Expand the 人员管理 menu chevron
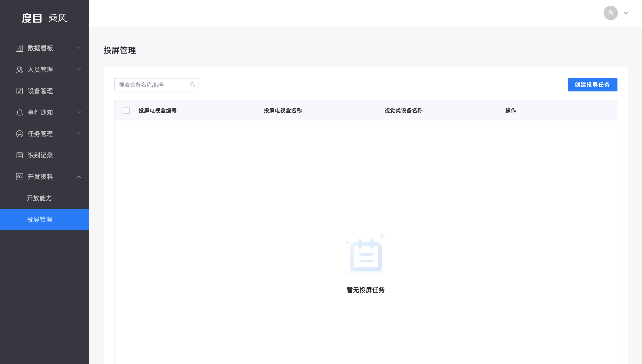 point(79,69)
